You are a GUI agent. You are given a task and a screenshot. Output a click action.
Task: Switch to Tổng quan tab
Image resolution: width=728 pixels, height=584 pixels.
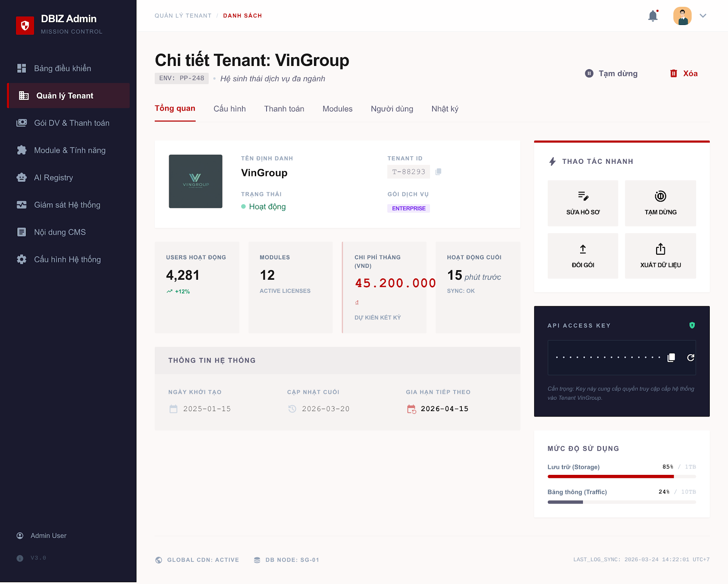175,108
